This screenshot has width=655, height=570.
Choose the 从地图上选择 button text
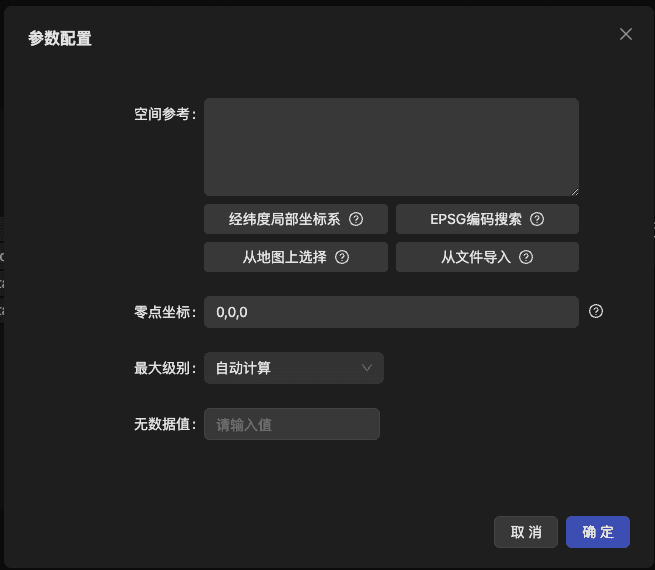pyautogui.click(x=284, y=257)
